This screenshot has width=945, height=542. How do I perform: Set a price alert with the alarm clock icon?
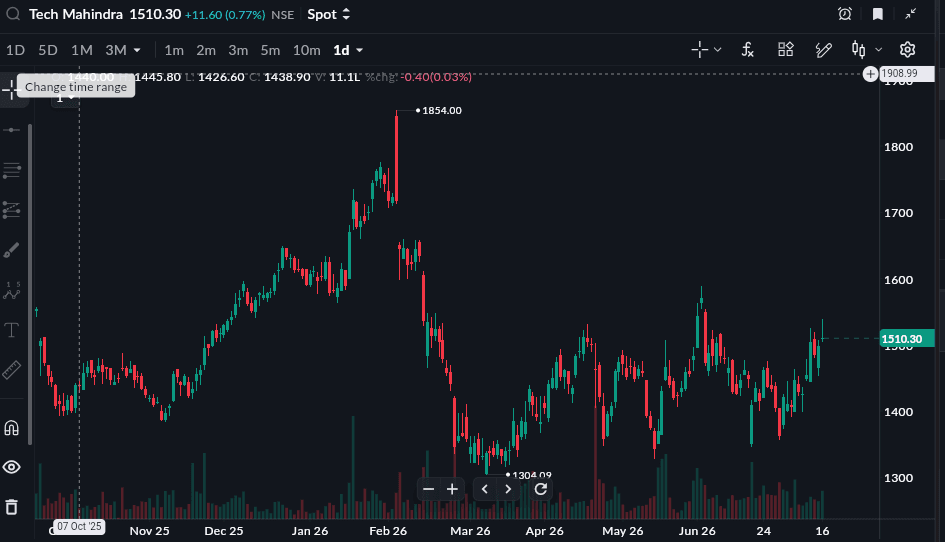[845, 14]
